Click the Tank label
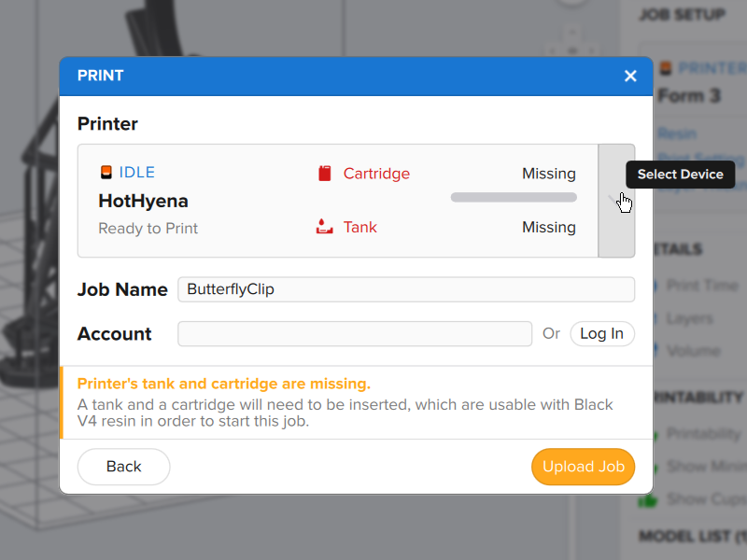 click(x=360, y=227)
